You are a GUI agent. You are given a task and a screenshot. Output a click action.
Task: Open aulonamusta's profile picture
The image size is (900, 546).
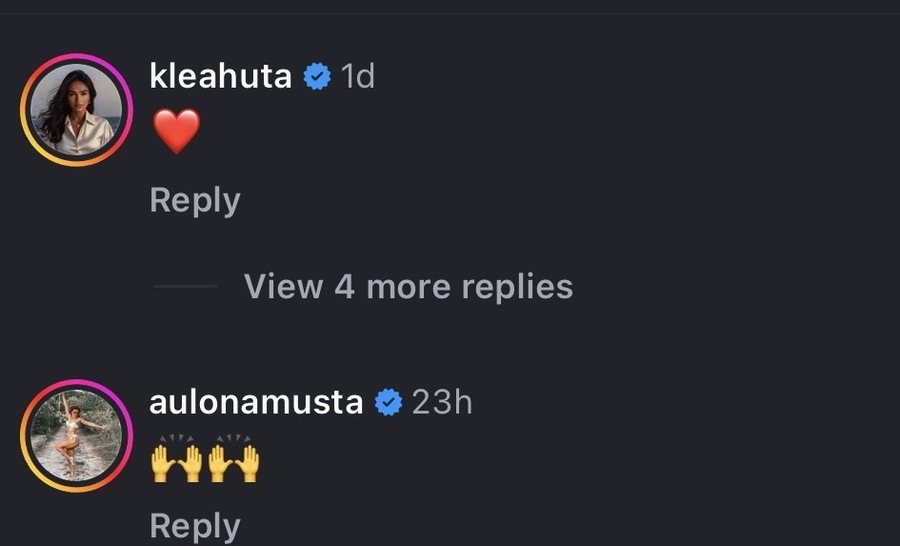pos(77,435)
